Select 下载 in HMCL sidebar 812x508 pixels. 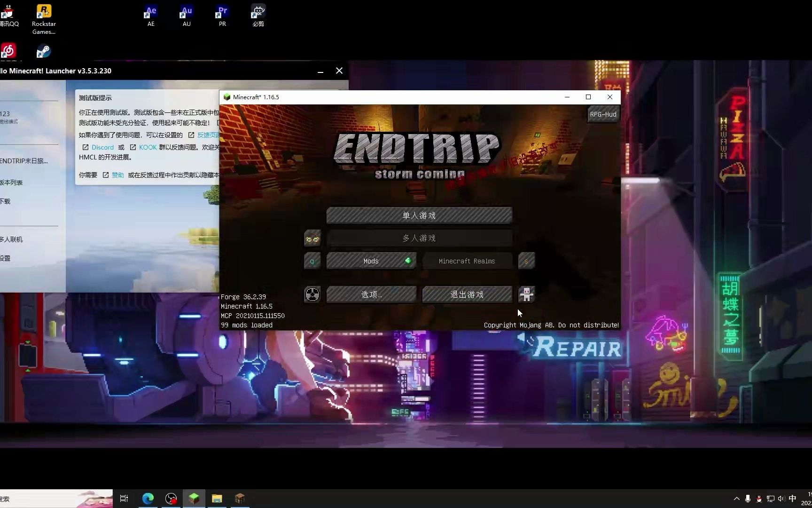click(5, 201)
